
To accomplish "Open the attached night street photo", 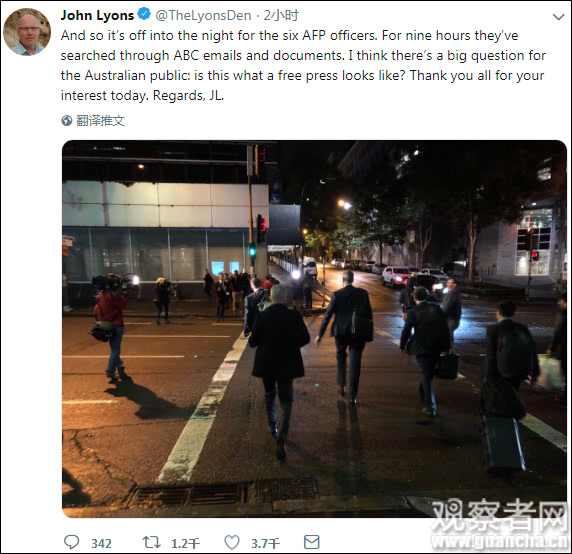I will coord(314,329).
